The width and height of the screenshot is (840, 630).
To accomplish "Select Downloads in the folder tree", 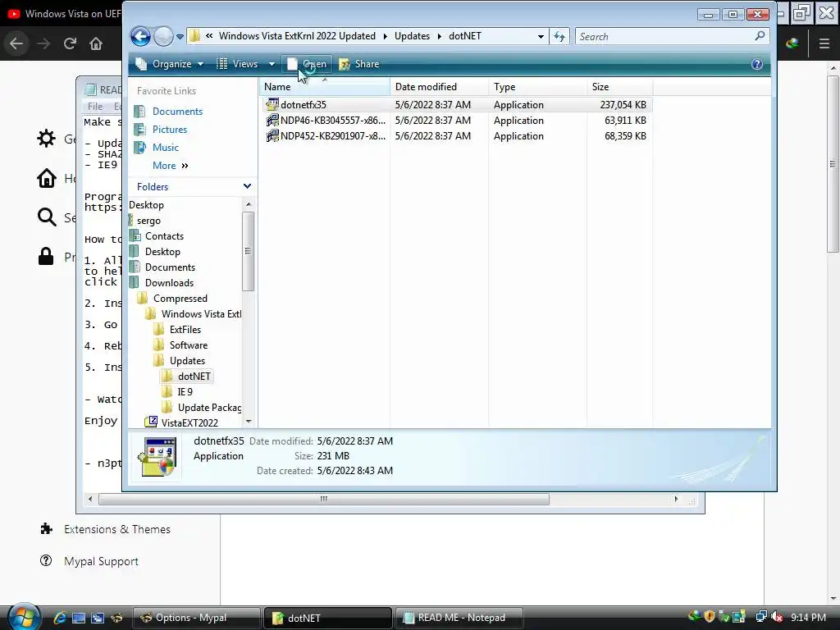I will (169, 283).
